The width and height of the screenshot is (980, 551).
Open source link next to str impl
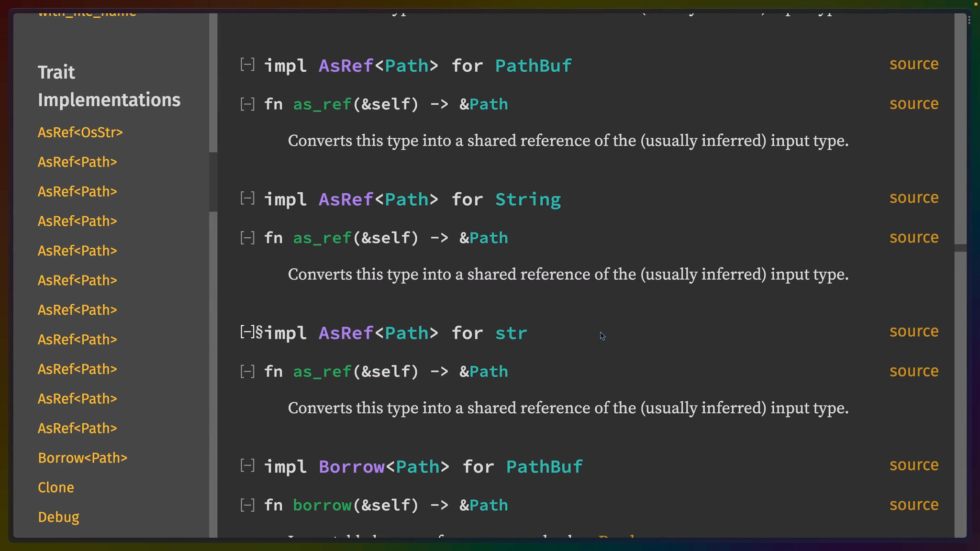pyautogui.click(x=913, y=331)
